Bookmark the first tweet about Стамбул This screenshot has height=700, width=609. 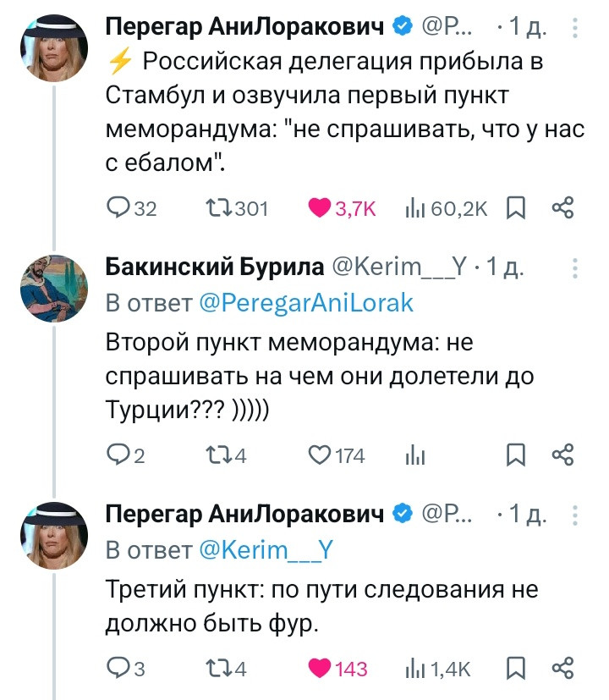[513, 208]
